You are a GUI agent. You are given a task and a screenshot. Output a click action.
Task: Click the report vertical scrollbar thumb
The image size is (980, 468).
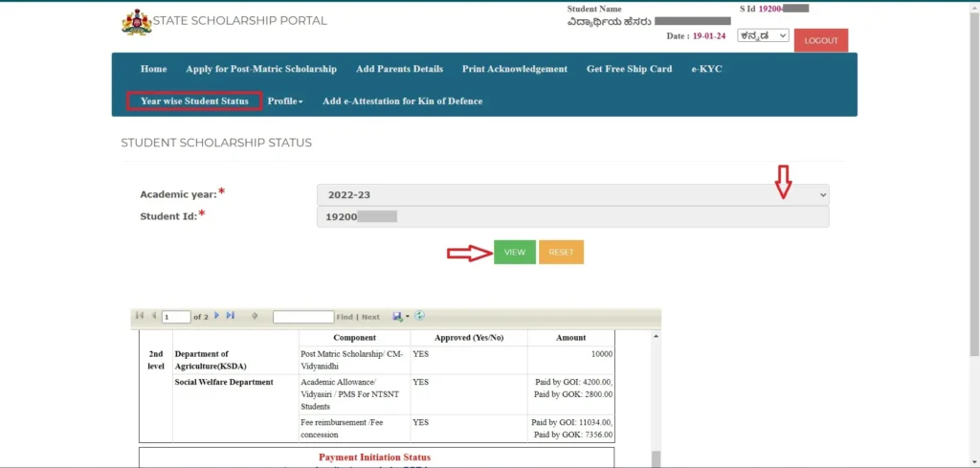coord(656,459)
